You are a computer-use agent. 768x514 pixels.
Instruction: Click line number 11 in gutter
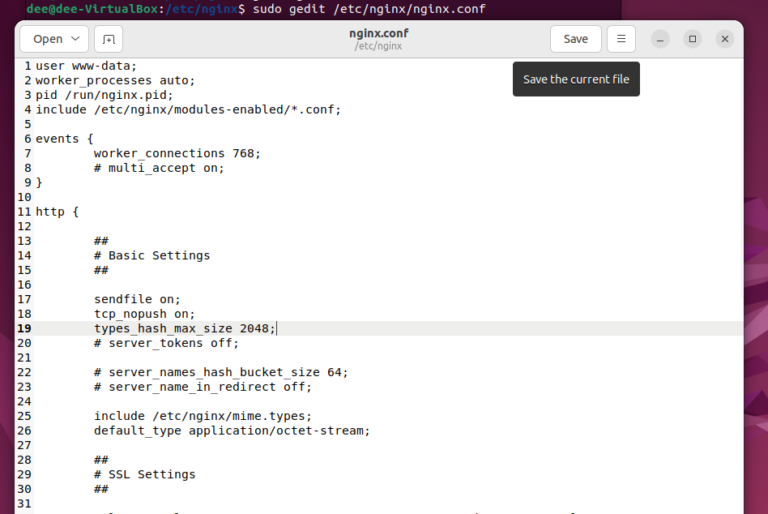(x=24, y=212)
